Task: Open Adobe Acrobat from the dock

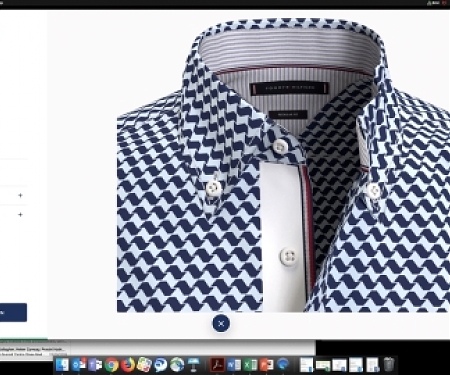Action: pyautogui.click(x=218, y=365)
